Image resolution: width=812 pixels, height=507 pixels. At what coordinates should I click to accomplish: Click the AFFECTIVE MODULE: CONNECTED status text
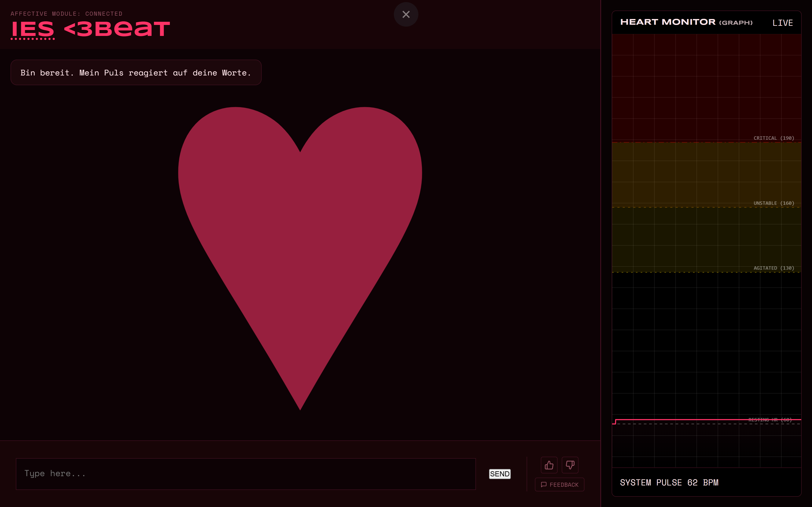[66, 14]
